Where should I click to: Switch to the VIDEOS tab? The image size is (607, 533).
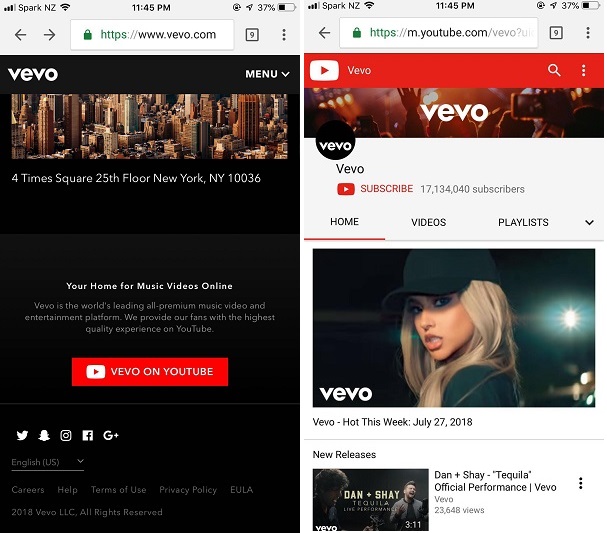click(429, 223)
